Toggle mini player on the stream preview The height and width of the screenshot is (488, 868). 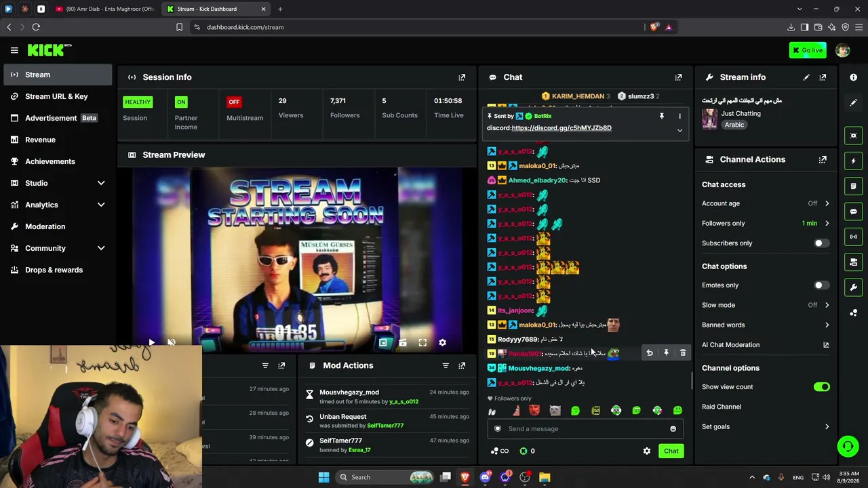point(383,343)
